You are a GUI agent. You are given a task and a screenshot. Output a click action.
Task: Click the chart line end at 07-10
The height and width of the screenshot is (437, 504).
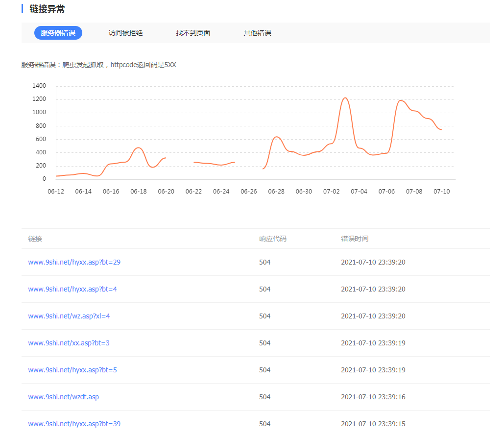pyautogui.click(x=441, y=129)
